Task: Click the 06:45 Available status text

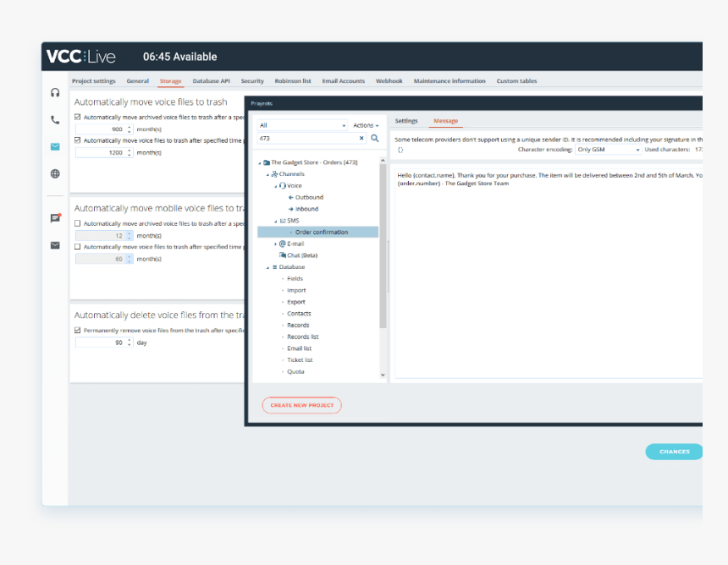Action: tap(179, 57)
